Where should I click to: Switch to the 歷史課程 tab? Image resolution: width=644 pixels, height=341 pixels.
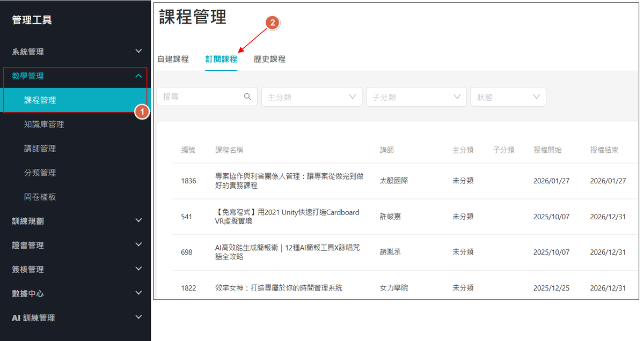[269, 59]
